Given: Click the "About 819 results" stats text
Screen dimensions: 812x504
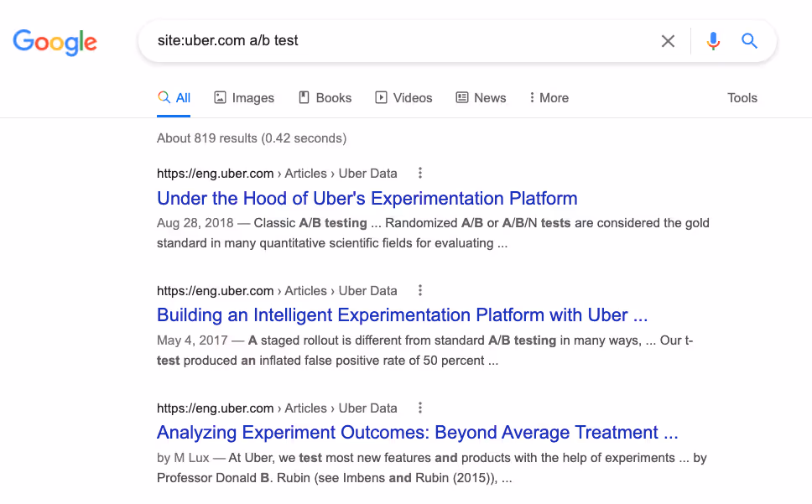Looking at the screenshot, I should (x=252, y=138).
